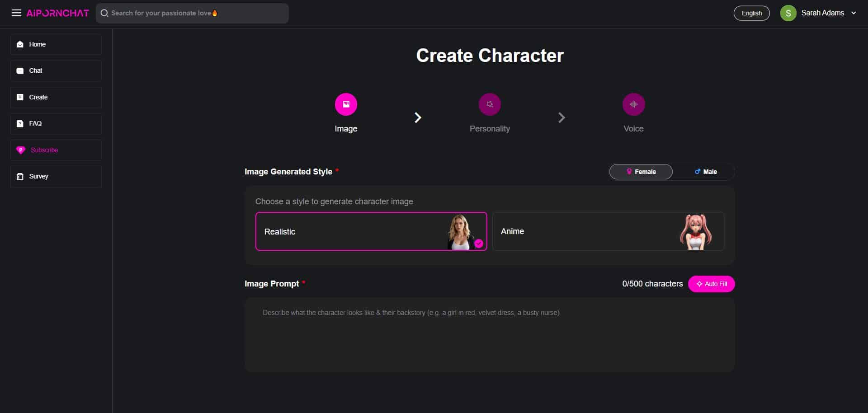Click the Subscribe diamond icon
This screenshot has width=868, height=413.
21,150
